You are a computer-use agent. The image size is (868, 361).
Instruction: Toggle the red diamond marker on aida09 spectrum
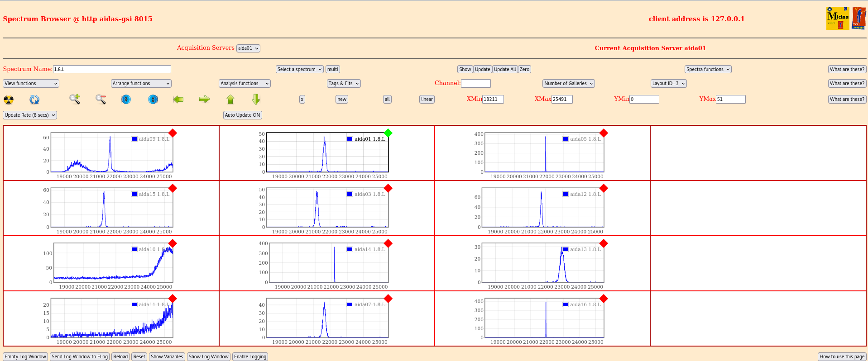(173, 133)
